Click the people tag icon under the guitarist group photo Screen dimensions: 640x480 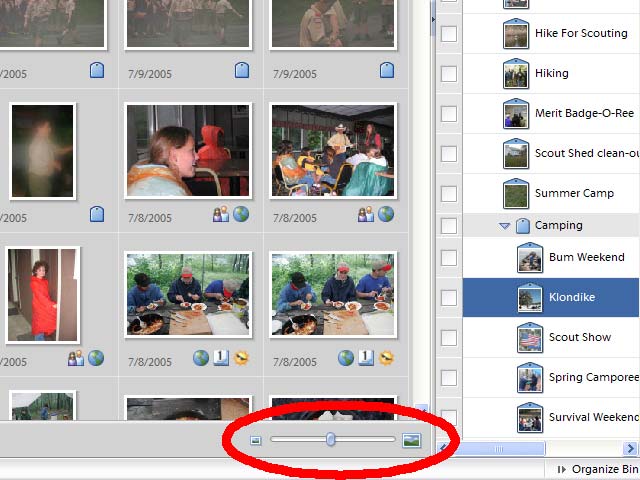point(366,215)
